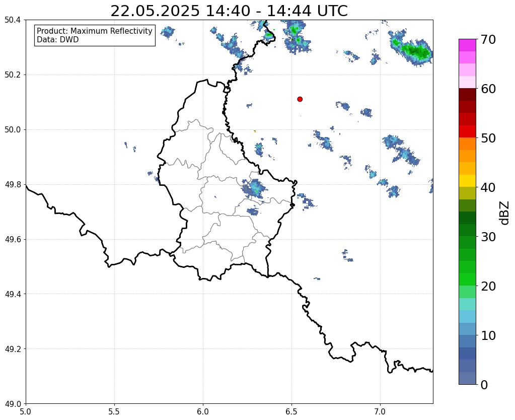Click the latitude tick label '50.4'
Viewport: 515px width, 420px height.
13,20
